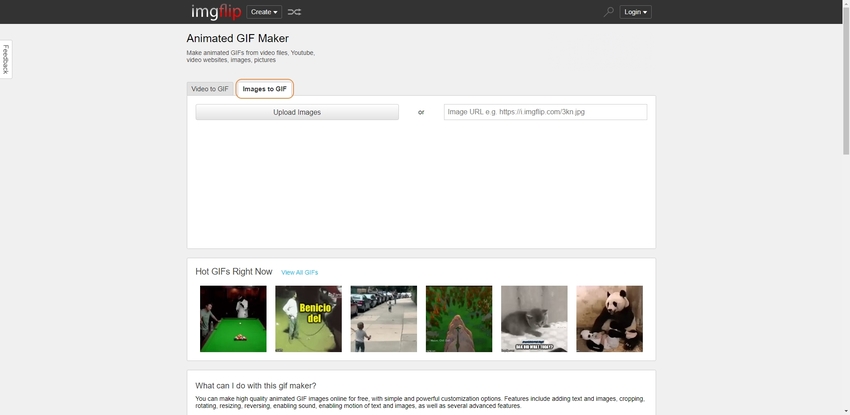The image size is (850, 415).
Task: Select the Images to GIF tab
Action: 265,89
